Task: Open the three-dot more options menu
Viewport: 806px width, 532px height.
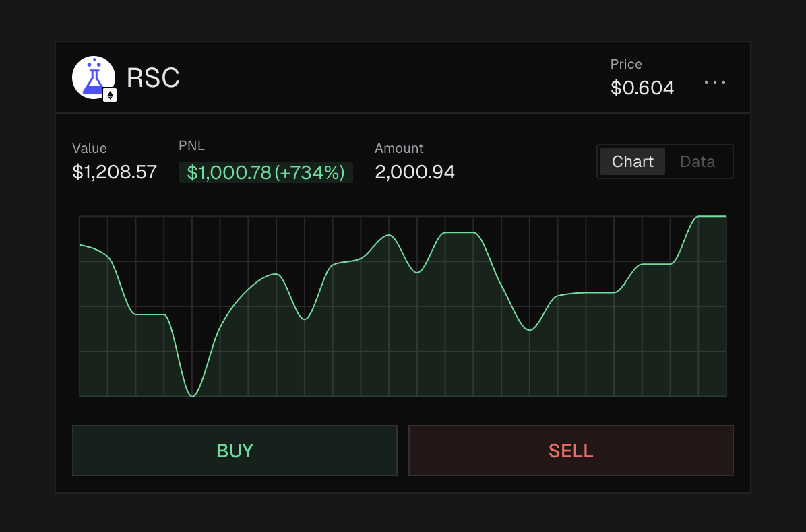Action: tap(714, 82)
